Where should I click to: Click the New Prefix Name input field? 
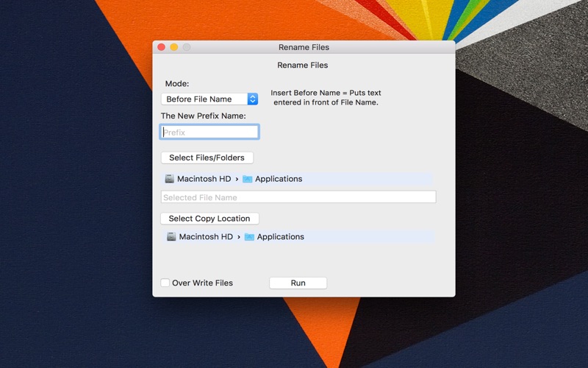[209, 132]
